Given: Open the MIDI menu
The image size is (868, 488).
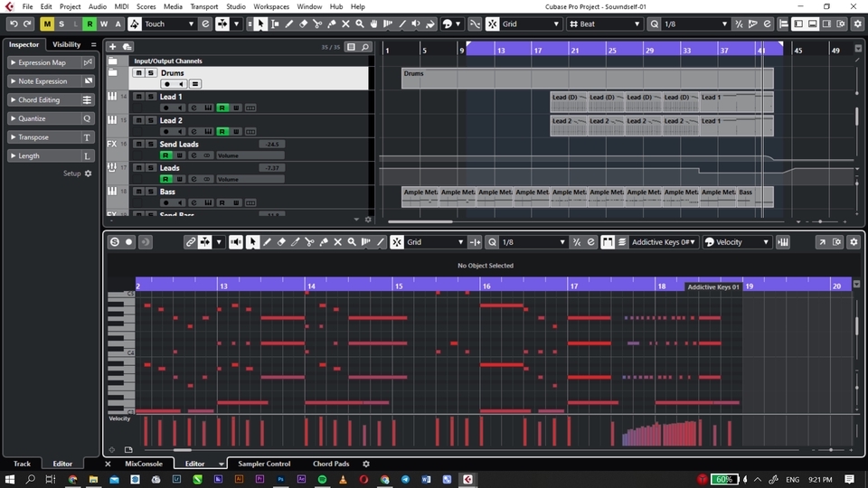Looking at the screenshot, I should (121, 6).
